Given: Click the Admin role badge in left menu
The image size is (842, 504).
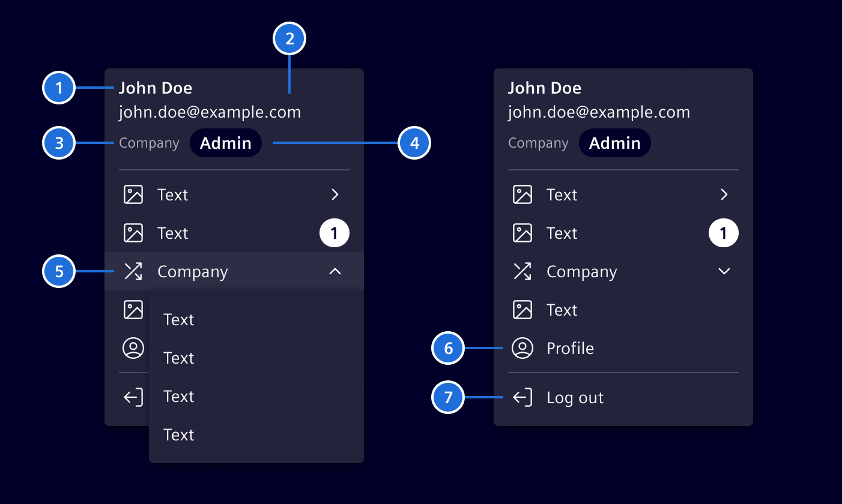Looking at the screenshot, I should point(226,143).
